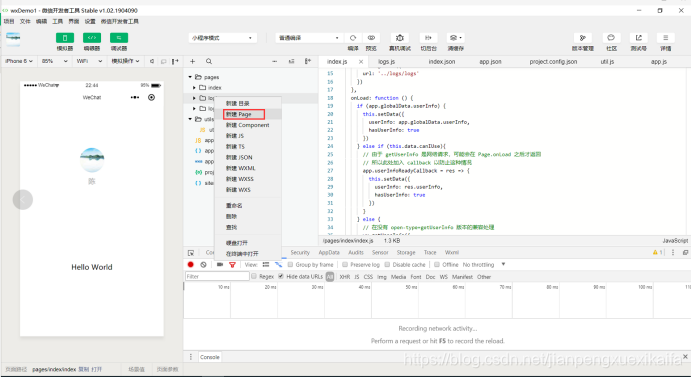Open the WiFi network dropdown

pyautogui.click(x=89, y=61)
